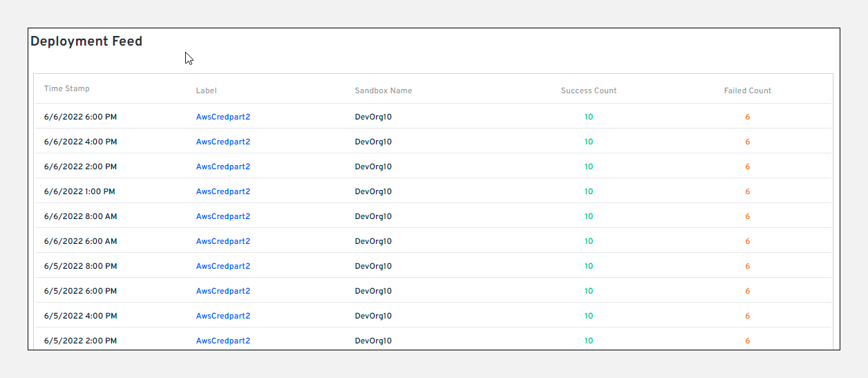Click DevOrg10 in the 6/5/2022 2:00 PM row
This screenshot has height=378, width=868.
click(373, 341)
